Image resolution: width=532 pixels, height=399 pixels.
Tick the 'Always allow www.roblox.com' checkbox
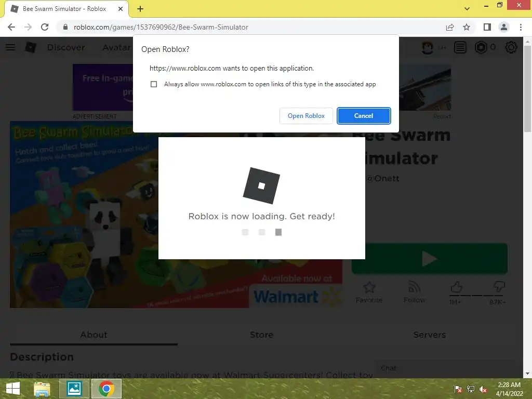[x=154, y=84]
